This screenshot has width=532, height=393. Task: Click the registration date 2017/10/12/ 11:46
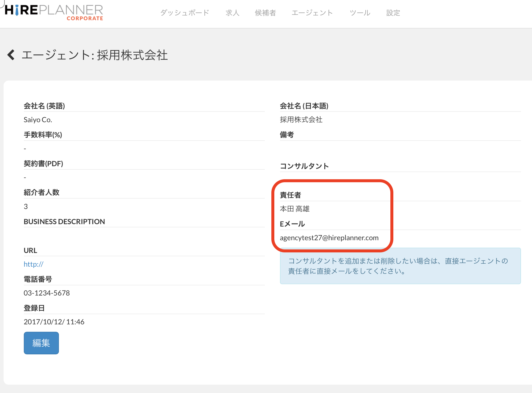click(54, 322)
